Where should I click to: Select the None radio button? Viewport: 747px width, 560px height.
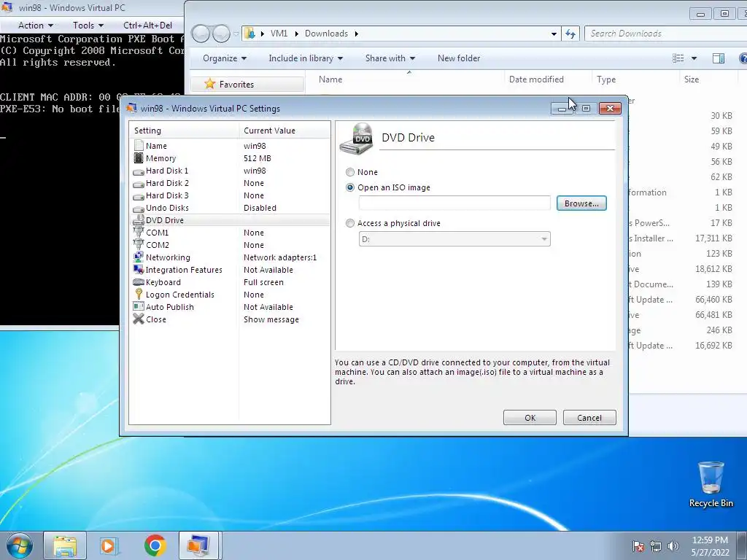[x=350, y=172]
